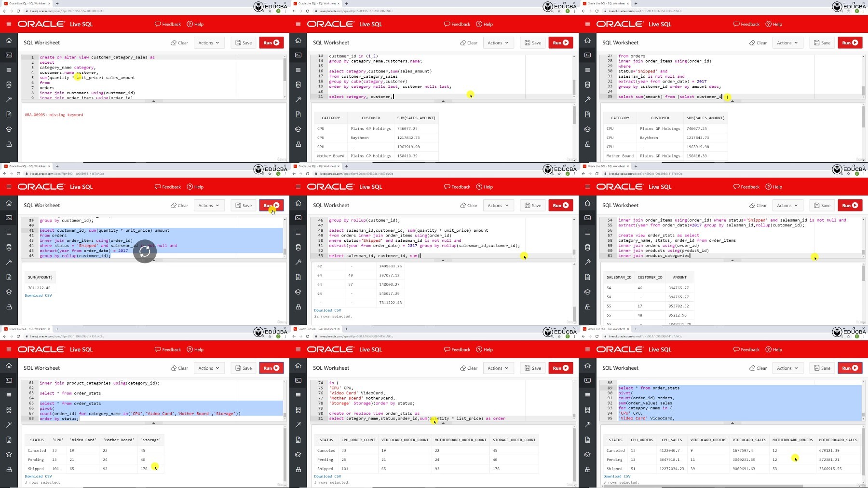Viewport: 868px width, 488px height.
Task: Run the worksheet showing CPU_SALES results
Action: point(850,368)
